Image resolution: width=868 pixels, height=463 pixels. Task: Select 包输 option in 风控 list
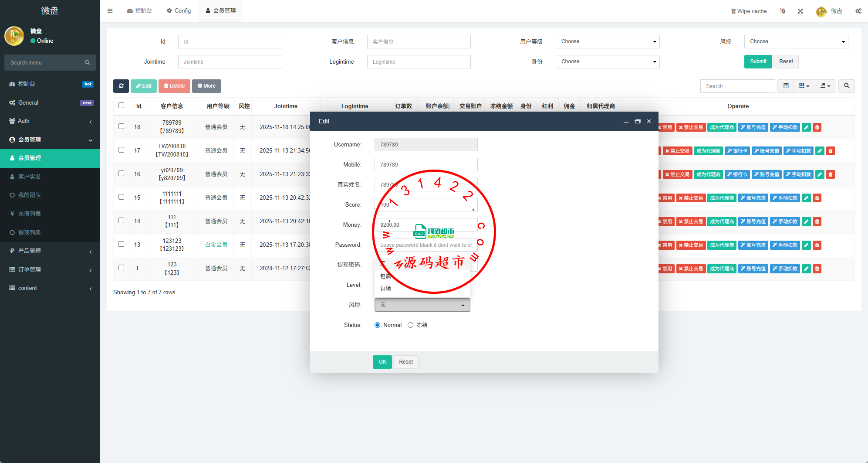pos(386,289)
